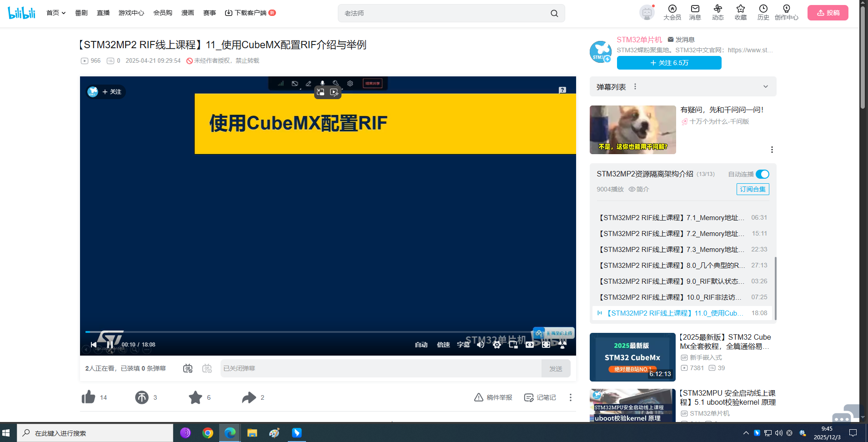
Task: Share this video
Action: [249, 397]
